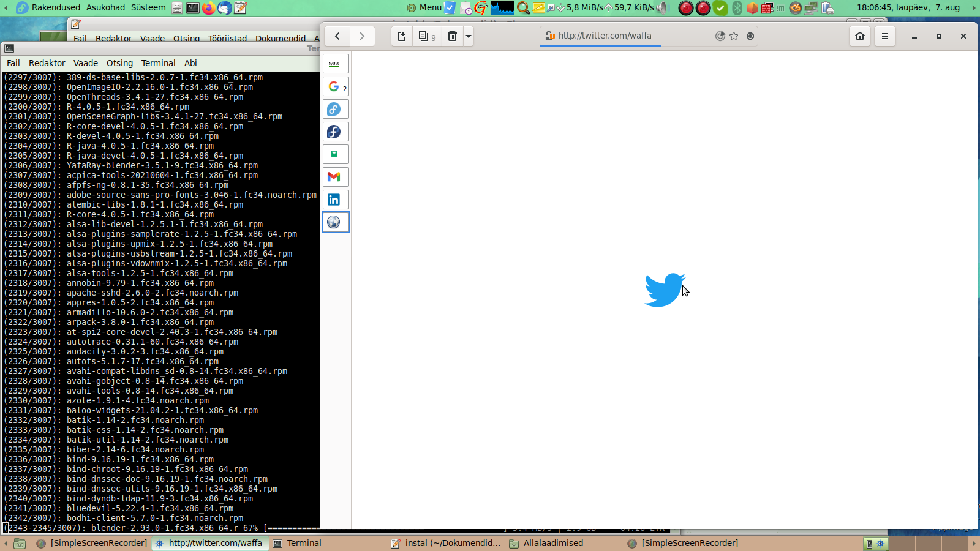The width and height of the screenshot is (980, 551).
Task: Open the Süsteem system menu
Action: pos(148,7)
